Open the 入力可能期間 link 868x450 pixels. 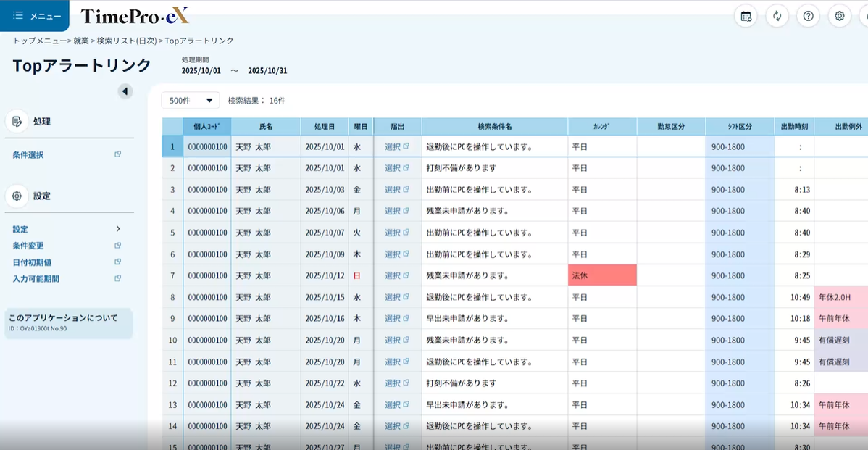pos(36,278)
